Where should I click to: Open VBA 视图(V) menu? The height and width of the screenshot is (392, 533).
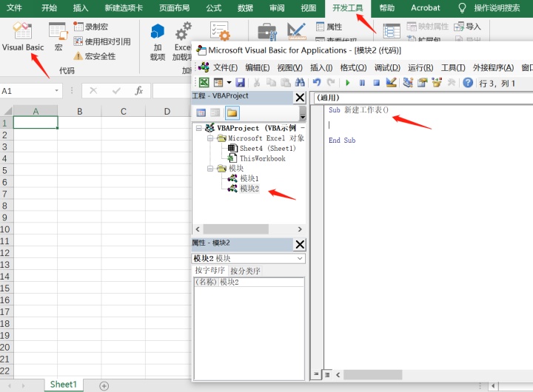click(x=290, y=67)
